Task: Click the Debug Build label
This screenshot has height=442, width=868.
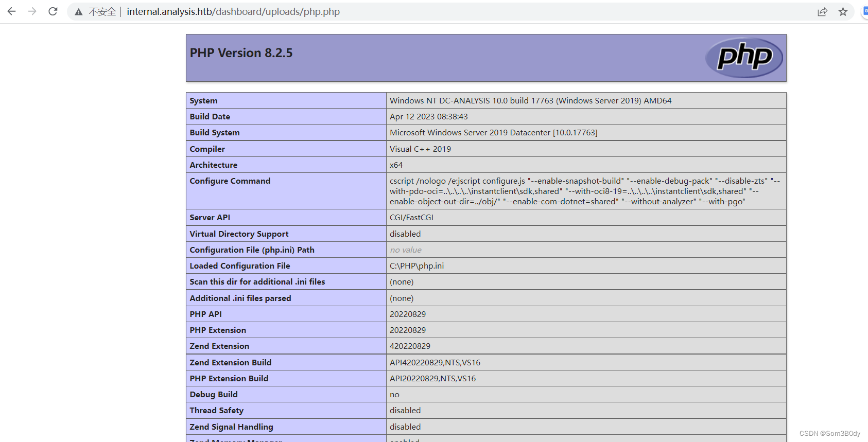Action: pos(213,395)
